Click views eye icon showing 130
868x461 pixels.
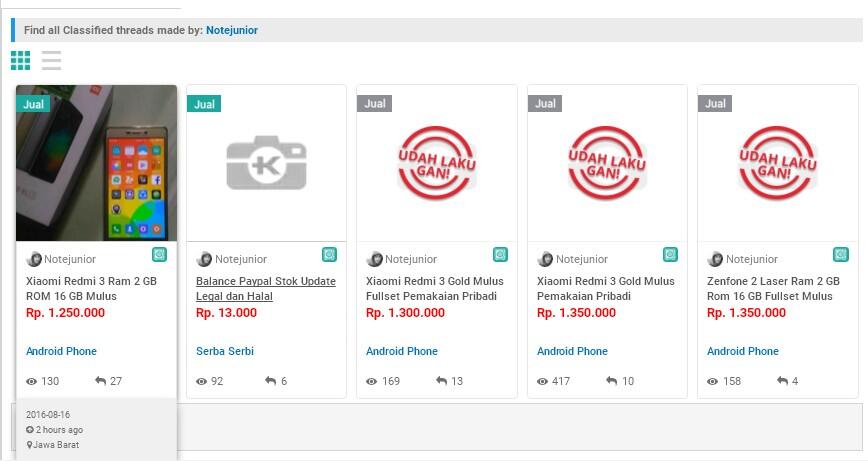coord(32,381)
